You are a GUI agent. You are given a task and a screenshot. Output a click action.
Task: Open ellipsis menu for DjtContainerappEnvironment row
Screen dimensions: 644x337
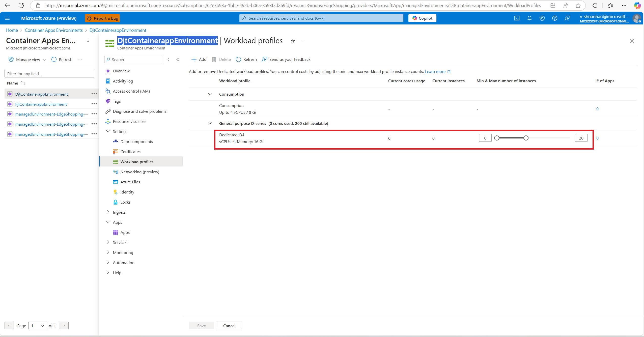[94, 94]
